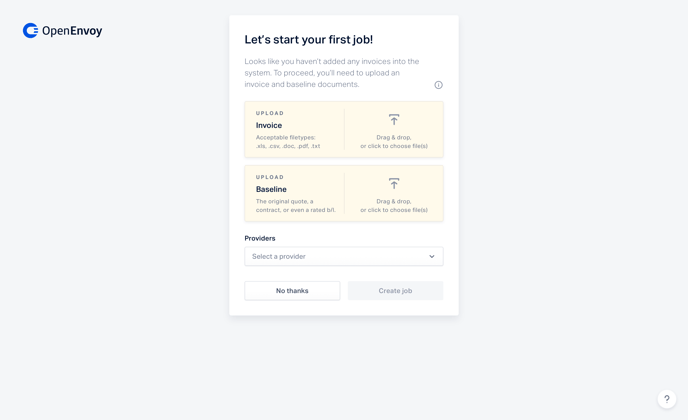Click the Invoice upload arrow icon

pos(394,120)
